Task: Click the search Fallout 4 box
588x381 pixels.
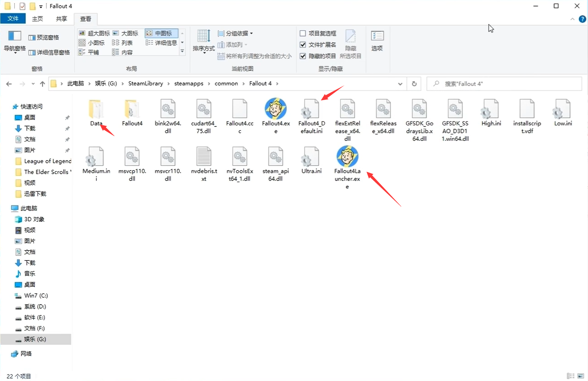Action: coord(504,84)
